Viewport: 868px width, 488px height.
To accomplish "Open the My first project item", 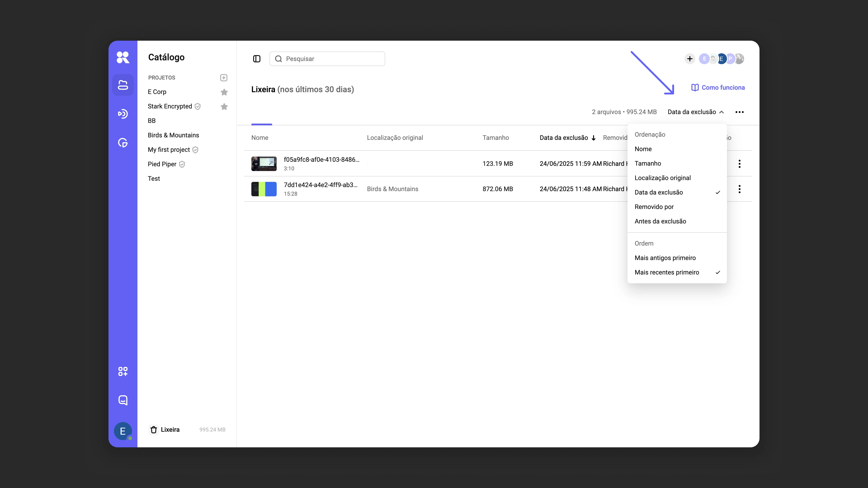I will tap(169, 150).
